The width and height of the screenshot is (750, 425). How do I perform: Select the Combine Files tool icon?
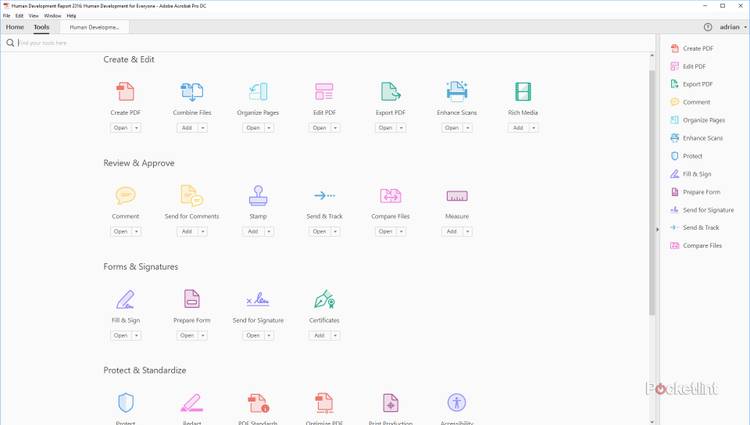pos(192,91)
